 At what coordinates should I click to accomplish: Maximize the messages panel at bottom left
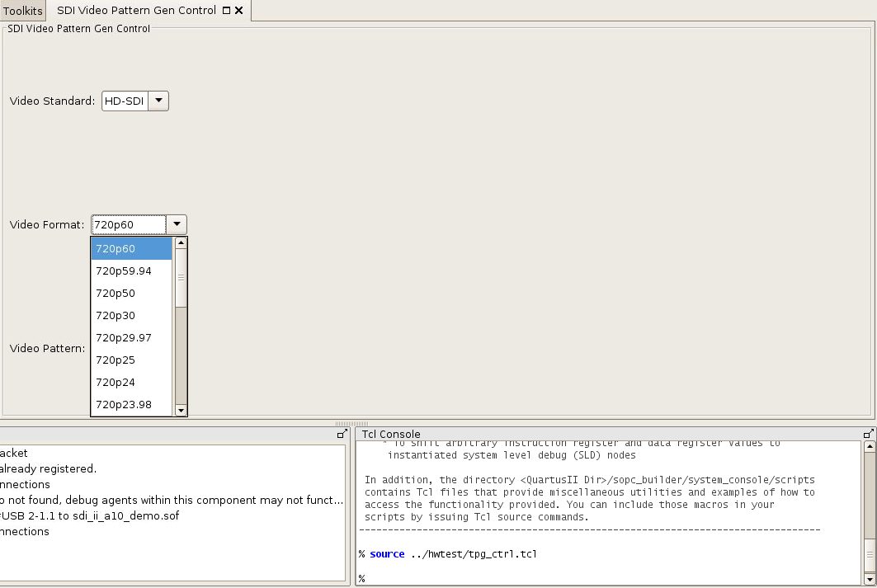click(342, 433)
